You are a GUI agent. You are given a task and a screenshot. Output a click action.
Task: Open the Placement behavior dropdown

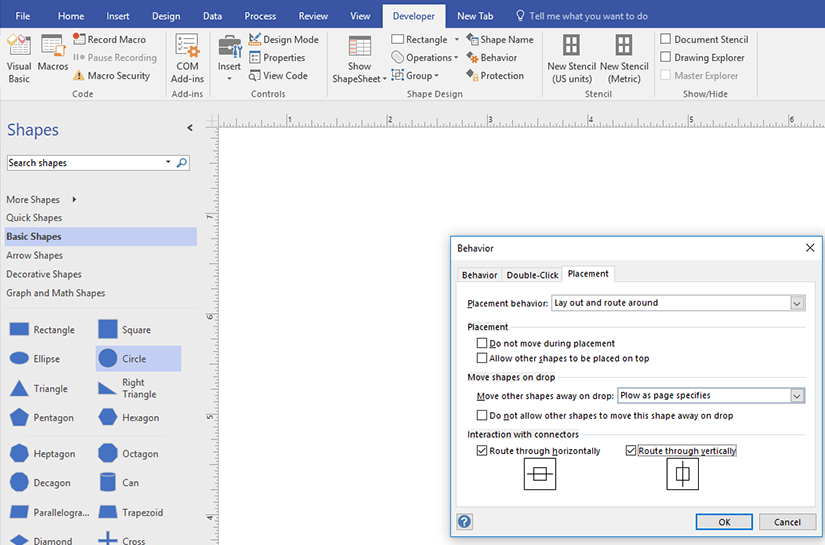(x=797, y=303)
